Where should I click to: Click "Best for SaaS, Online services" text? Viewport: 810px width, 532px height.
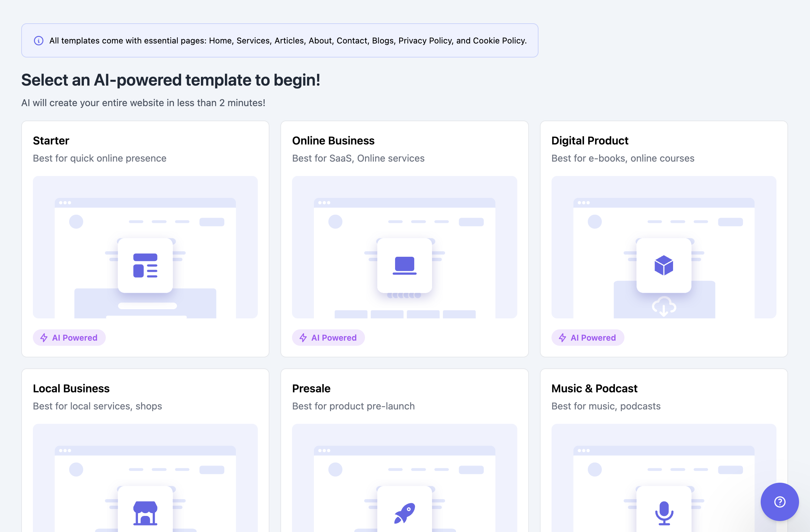[x=358, y=158]
